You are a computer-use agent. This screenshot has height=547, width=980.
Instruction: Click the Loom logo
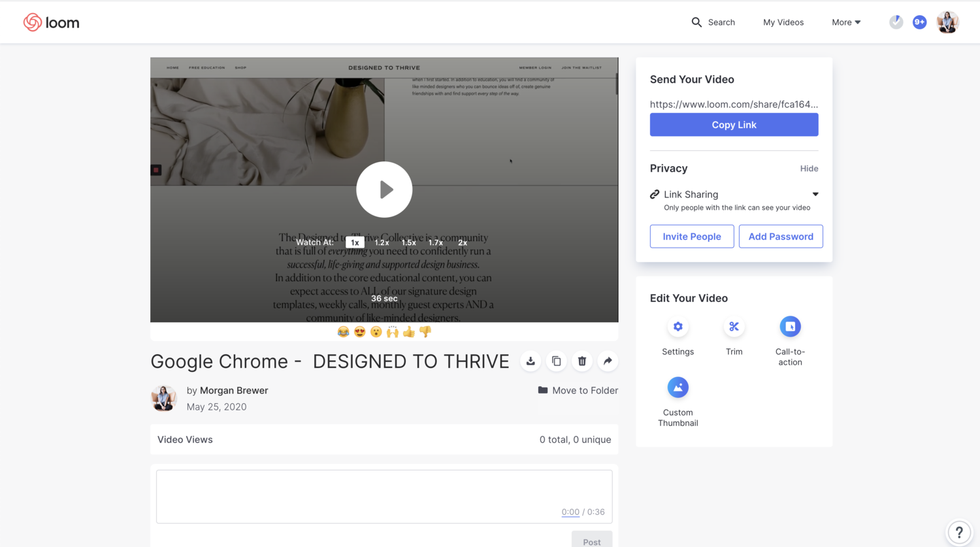pos(51,22)
